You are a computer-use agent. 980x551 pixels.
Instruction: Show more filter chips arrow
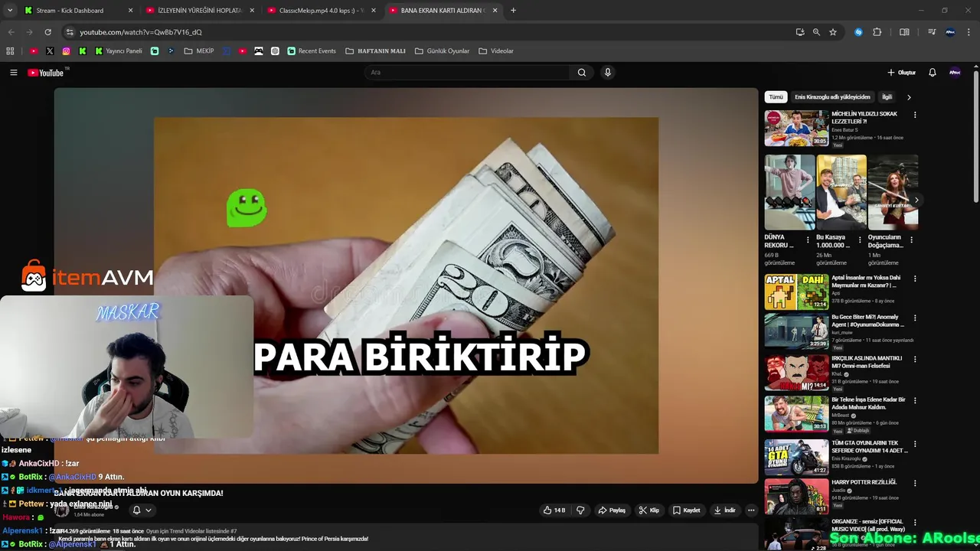pos(909,97)
